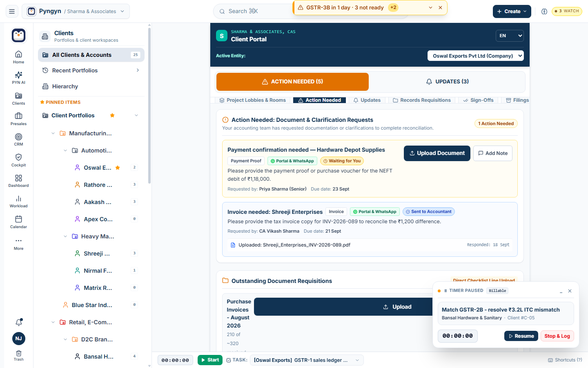
Task: Collapse Retail, E-Com... folder
Action: [x=53, y=322]
